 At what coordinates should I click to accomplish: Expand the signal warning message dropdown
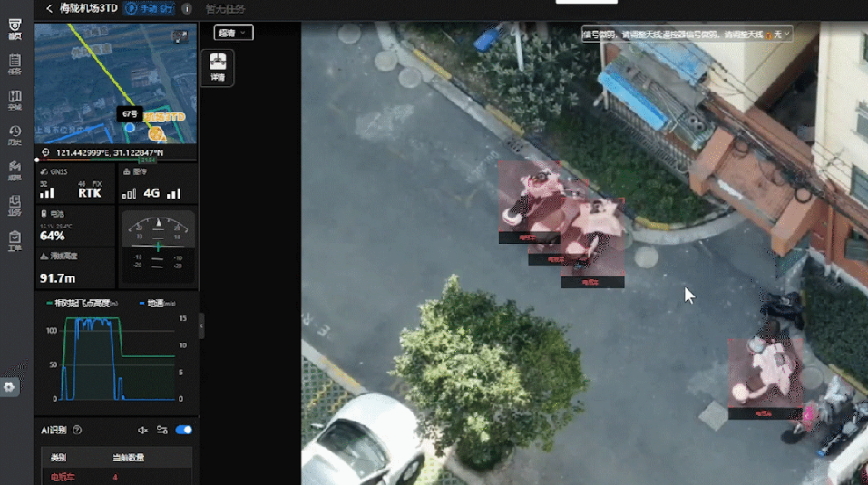(786, 34)
